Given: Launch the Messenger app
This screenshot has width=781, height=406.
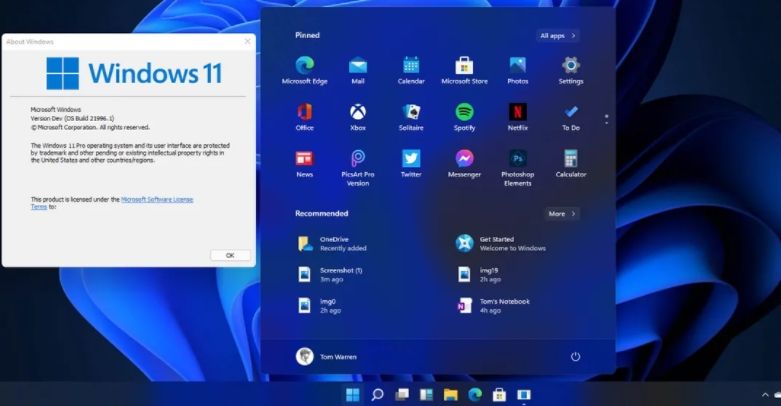Looking at the screenshot, I should coord(464,163).
